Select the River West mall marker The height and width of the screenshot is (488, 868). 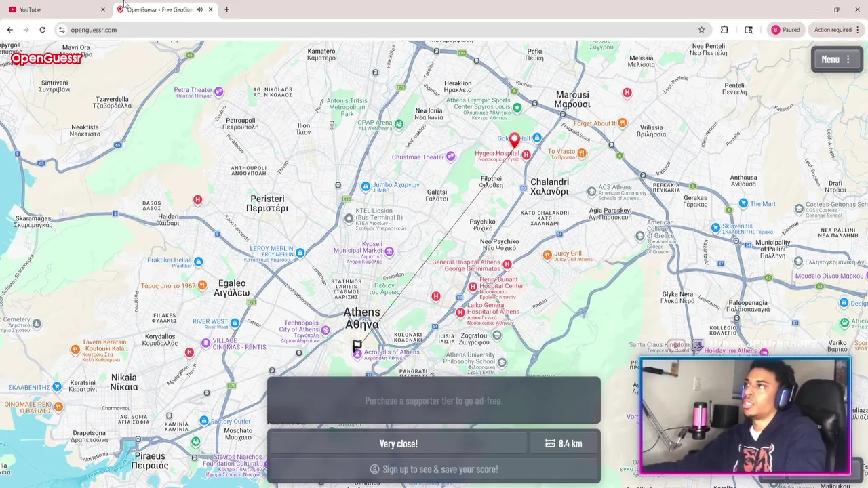235,323
